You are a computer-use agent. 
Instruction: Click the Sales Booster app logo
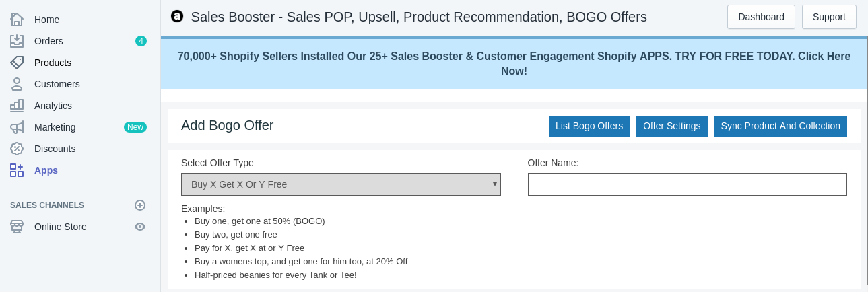177,16
